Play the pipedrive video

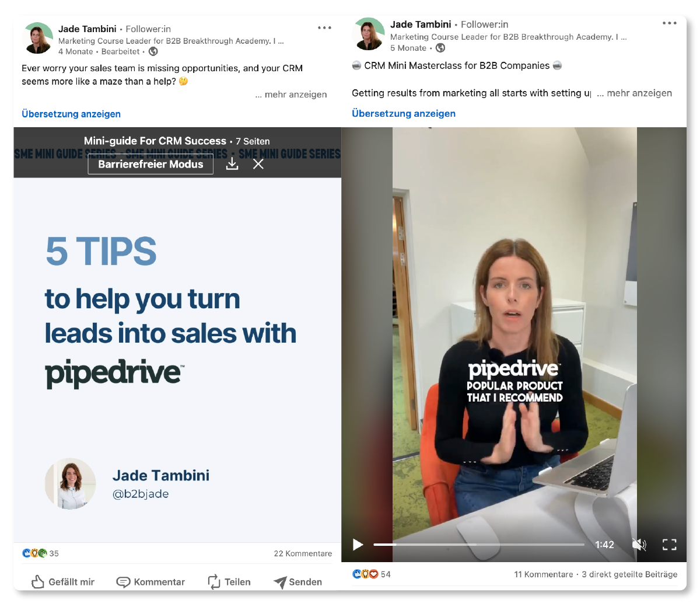358,545
